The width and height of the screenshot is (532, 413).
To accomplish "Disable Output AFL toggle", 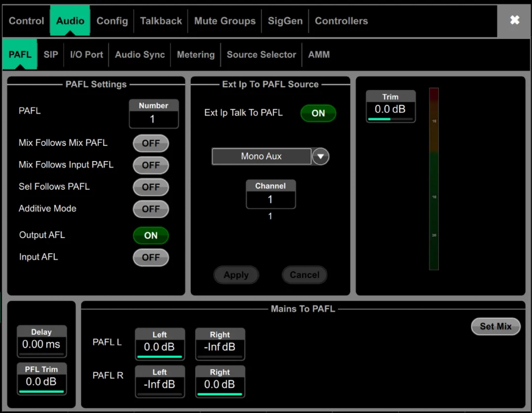I will (151, 235).
